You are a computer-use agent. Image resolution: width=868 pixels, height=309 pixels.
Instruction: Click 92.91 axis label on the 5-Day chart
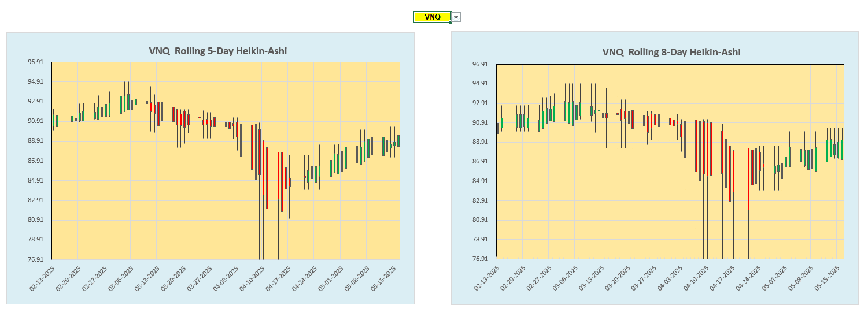click(x=36, y=101)
